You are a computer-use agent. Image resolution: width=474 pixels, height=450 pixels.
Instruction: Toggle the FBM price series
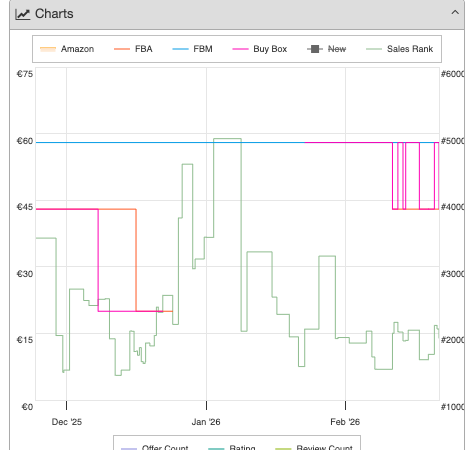192,49
